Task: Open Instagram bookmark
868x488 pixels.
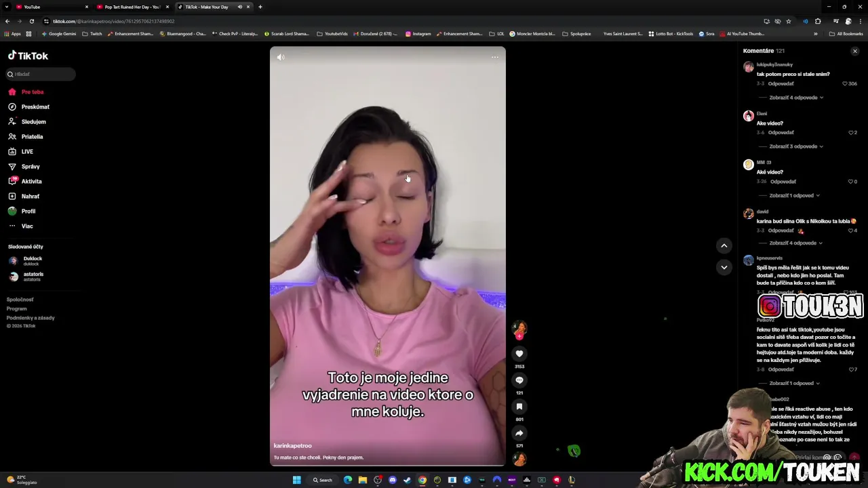Action: [x=418, y=33]
